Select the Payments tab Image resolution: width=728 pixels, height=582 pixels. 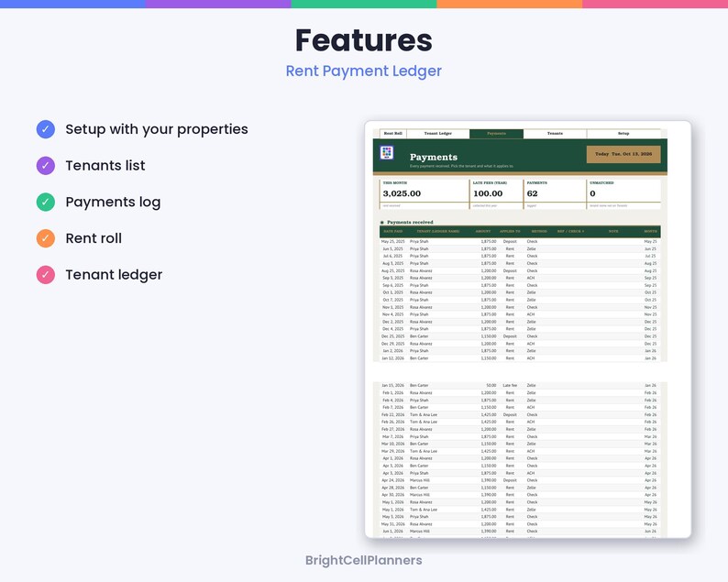click(x=496, y=134)
